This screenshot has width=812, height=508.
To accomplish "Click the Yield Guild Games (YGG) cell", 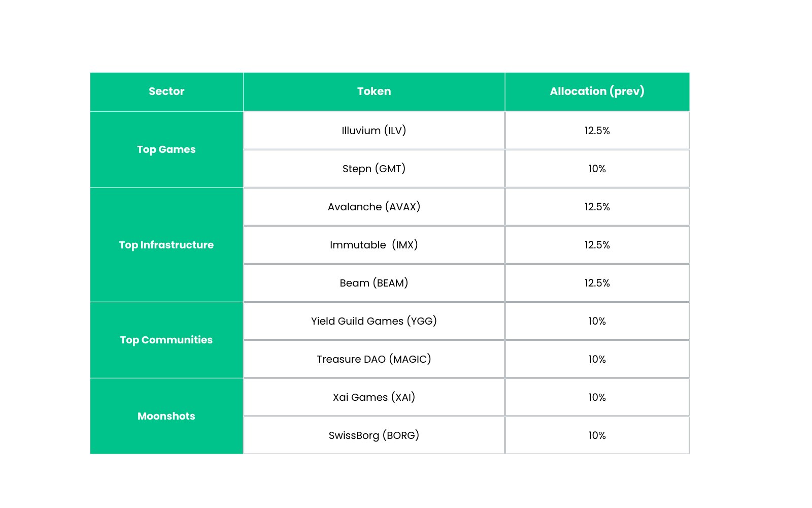I will point(374,321).
